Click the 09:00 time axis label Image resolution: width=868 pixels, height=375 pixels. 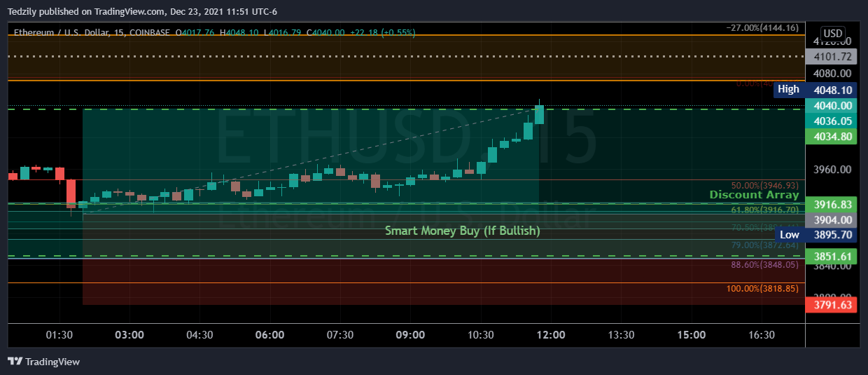(410, 335)
